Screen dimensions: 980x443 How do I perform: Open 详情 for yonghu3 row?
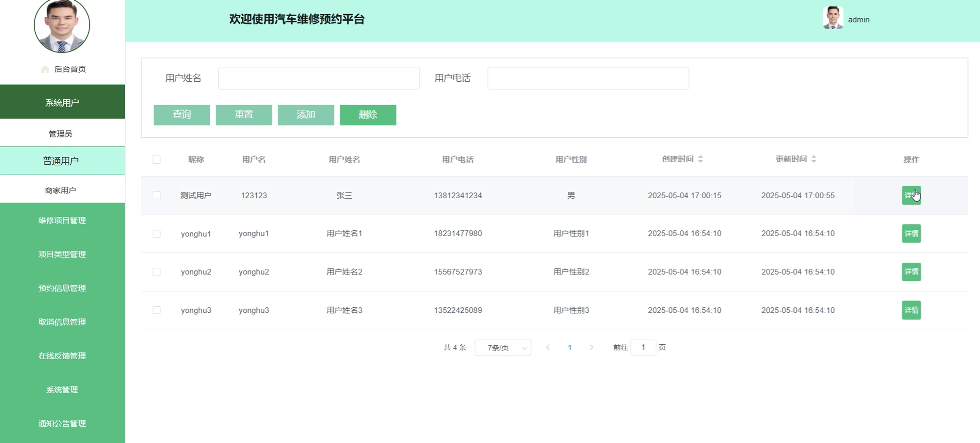tap(911, 310)
